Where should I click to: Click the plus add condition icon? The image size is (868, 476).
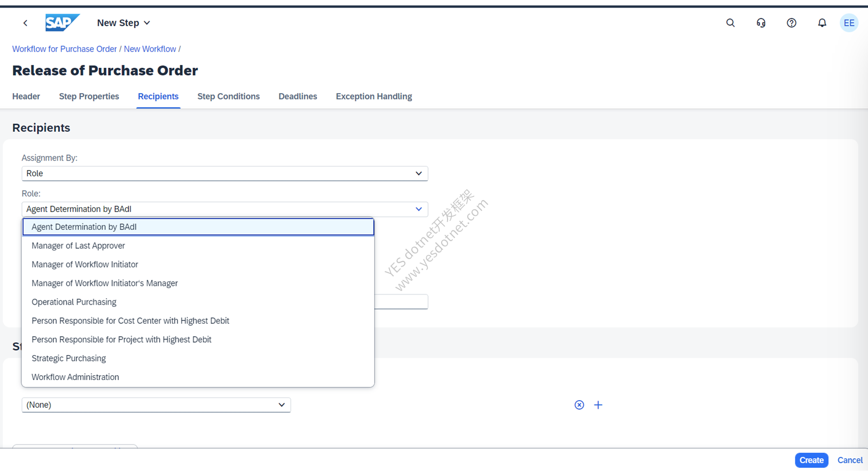pos(598,405)
